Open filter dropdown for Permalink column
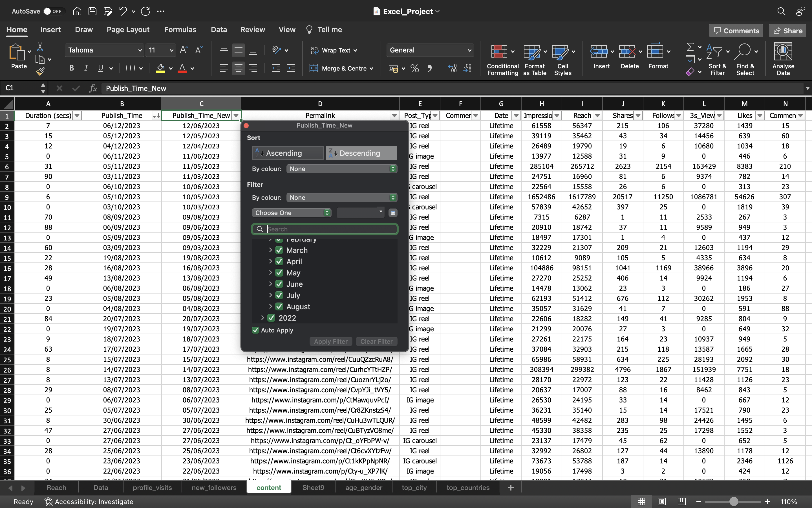Image resolution: width=812 pixels, height=508 pixels. tap(394, 116)
